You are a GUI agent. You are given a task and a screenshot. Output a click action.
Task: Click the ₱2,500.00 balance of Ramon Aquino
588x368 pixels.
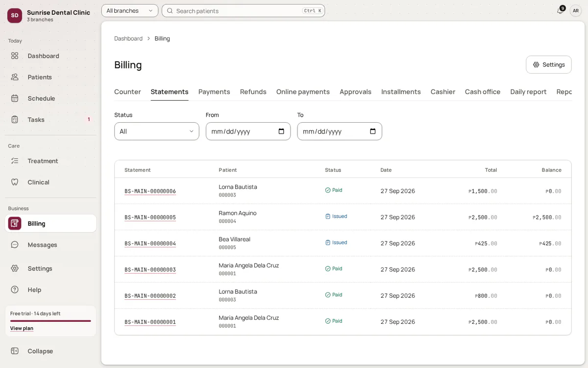547,217
